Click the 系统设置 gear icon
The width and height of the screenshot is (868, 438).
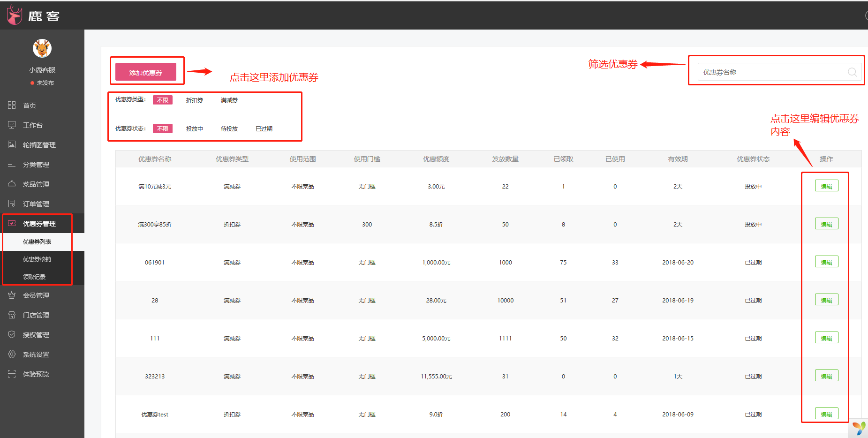pos(12,354)
